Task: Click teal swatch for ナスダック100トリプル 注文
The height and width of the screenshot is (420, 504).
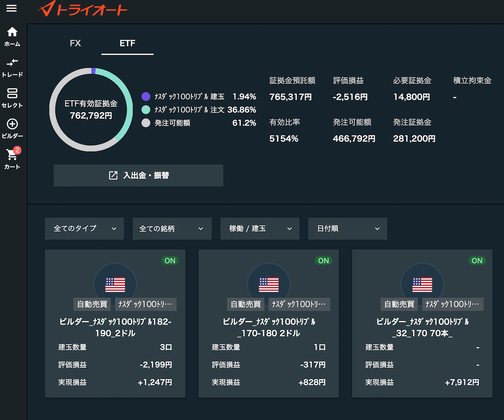Action: (146, 110)
